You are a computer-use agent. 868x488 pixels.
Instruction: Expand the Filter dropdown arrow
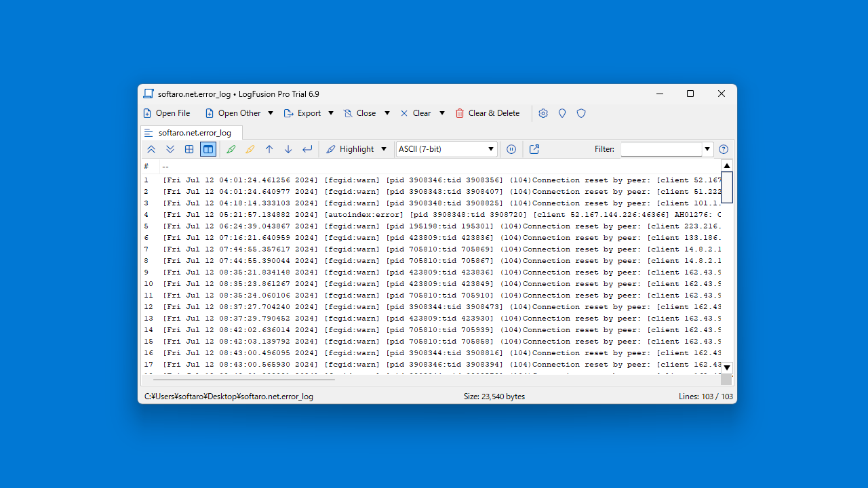click(x=707, y=149)
